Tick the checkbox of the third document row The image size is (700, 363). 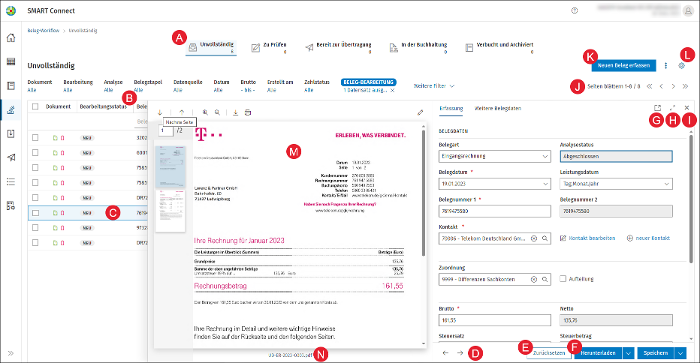(35, 168)
